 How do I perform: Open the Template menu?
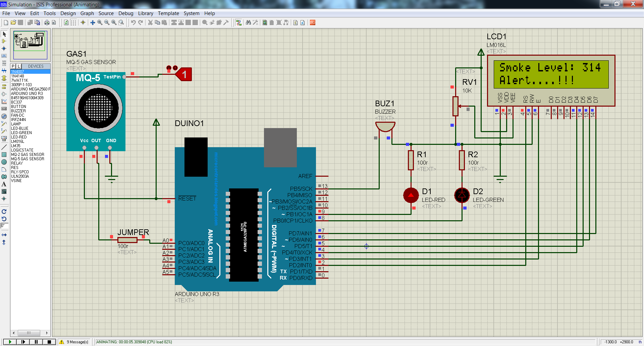point(168,13)
